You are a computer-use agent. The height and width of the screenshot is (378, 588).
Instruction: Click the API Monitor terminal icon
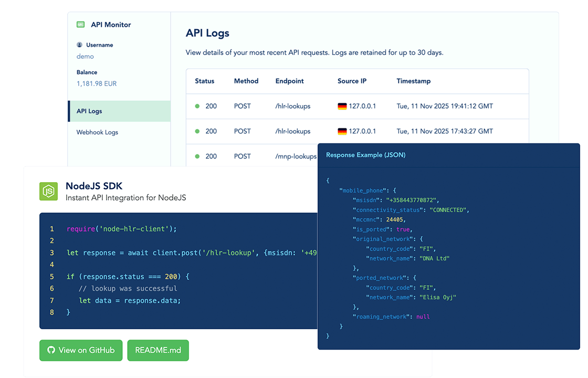click(x=80, y=24)
